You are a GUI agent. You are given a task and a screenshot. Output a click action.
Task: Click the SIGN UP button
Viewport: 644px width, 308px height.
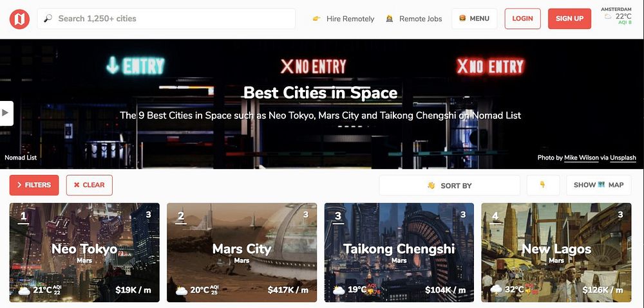570,19
